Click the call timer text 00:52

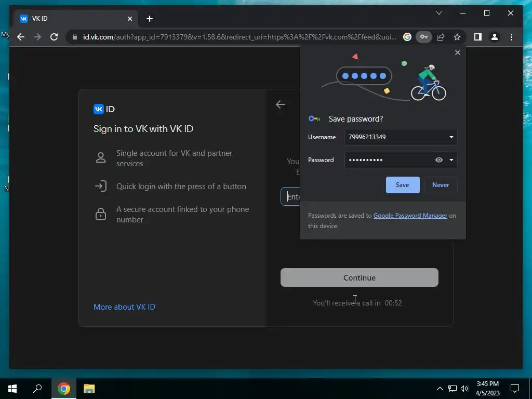[x=393, y=303]
